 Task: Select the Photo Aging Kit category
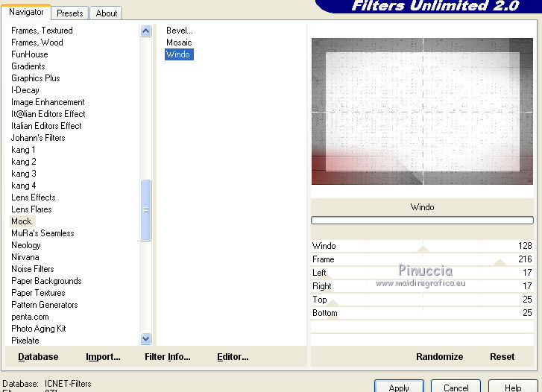[x=38, y=329]
